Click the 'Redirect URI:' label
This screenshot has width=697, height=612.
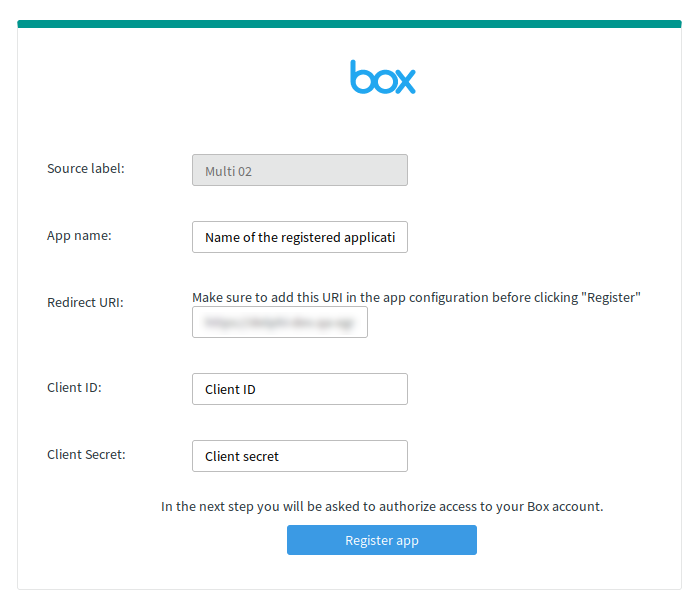click(x=85, y=302)
